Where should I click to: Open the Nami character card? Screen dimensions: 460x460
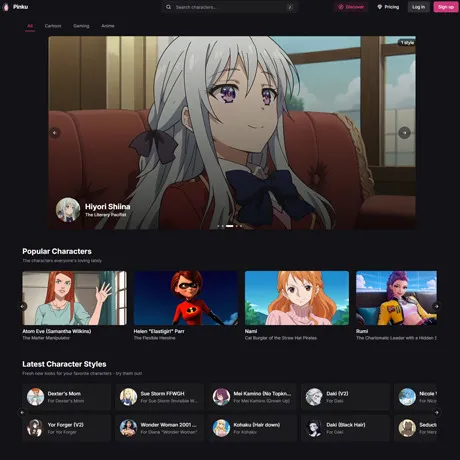click(297, 306)
